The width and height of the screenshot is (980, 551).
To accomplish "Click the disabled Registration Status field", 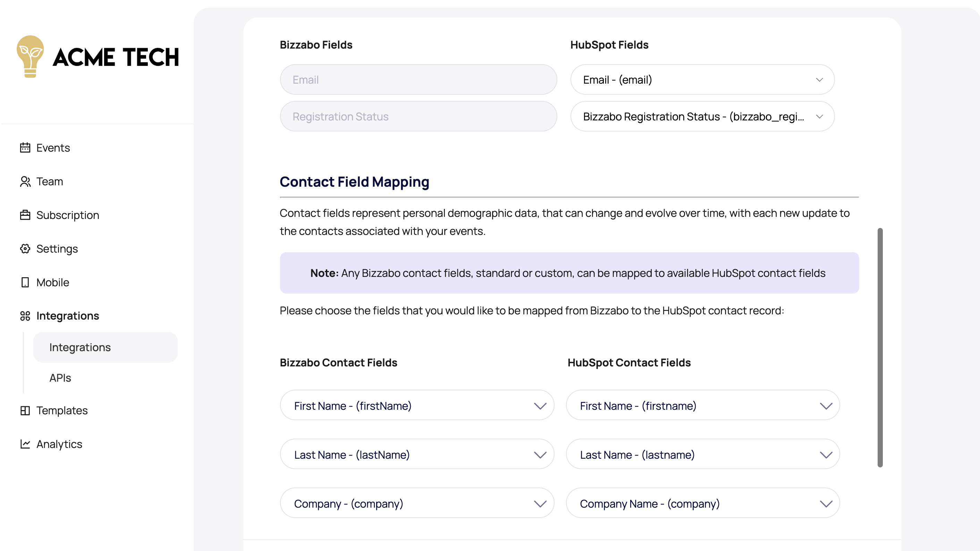I will [x=418, y=116].
